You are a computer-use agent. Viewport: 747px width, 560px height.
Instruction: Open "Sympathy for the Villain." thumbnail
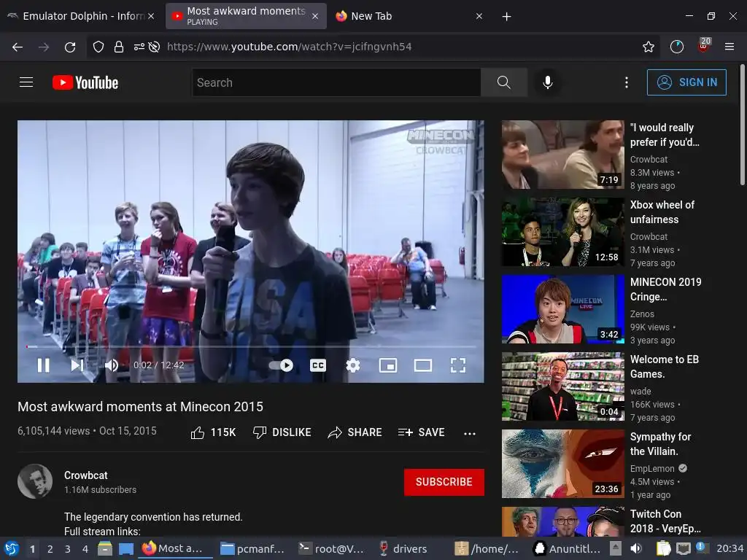coord(562,464)
